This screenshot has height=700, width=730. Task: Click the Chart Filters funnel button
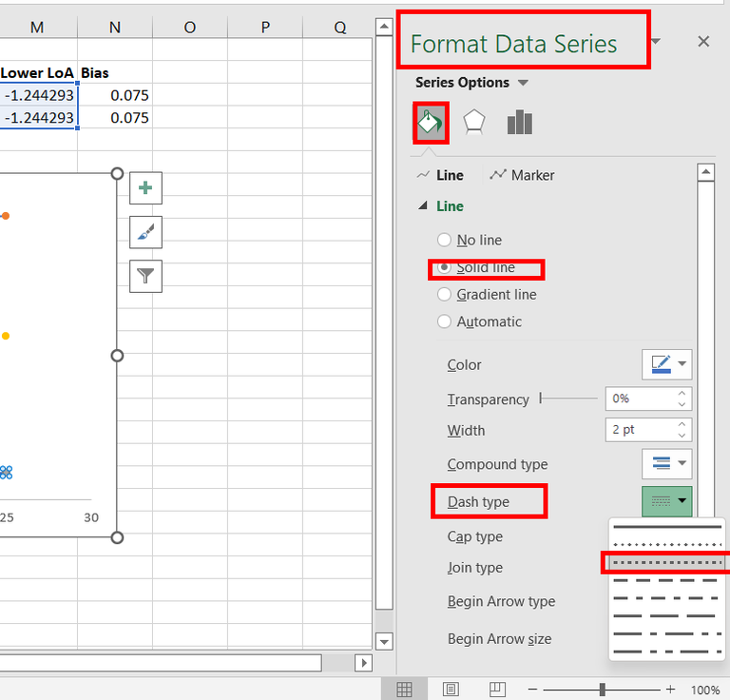click(145, 276)
